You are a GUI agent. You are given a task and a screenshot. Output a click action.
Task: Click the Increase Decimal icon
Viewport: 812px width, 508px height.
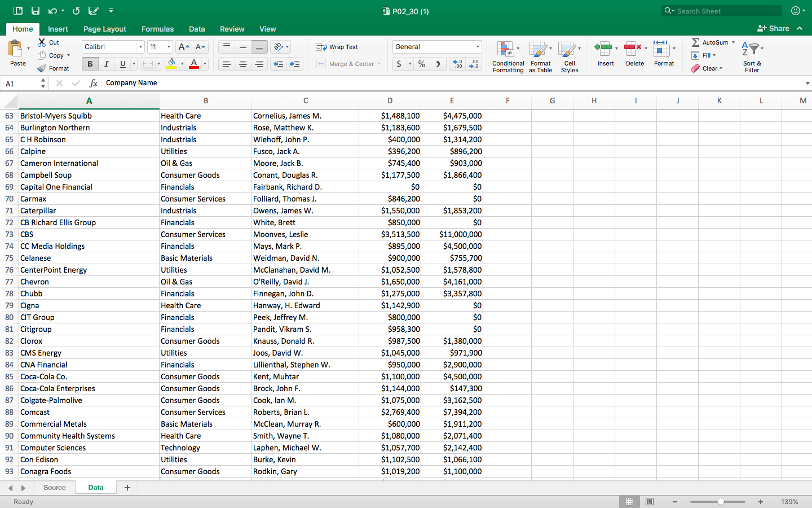click(458, 64)
